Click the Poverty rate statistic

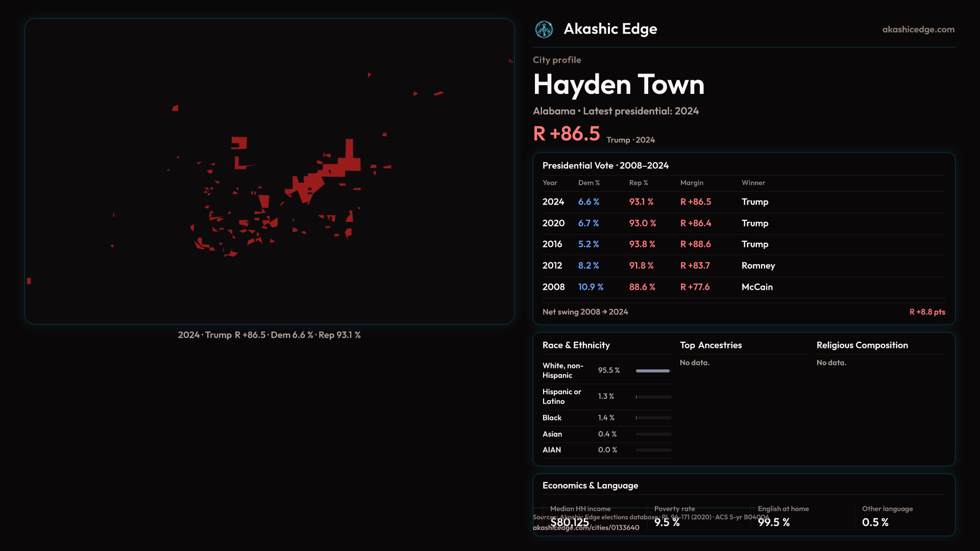(x=667, y=522)
